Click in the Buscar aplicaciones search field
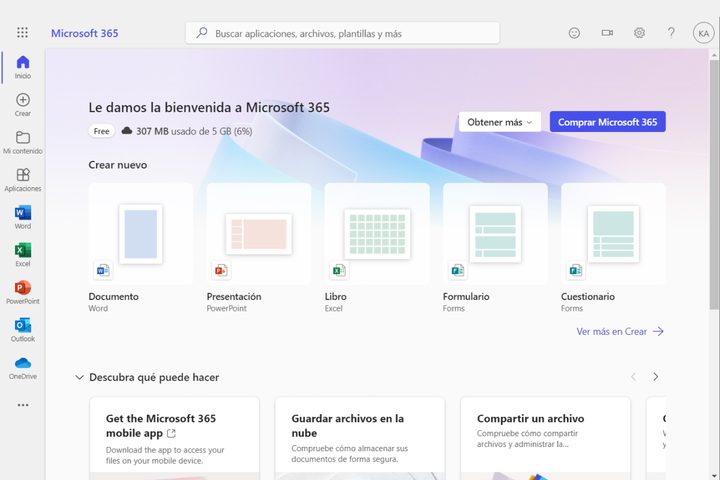The image size is (720, 480). click(x=343, y=33)
